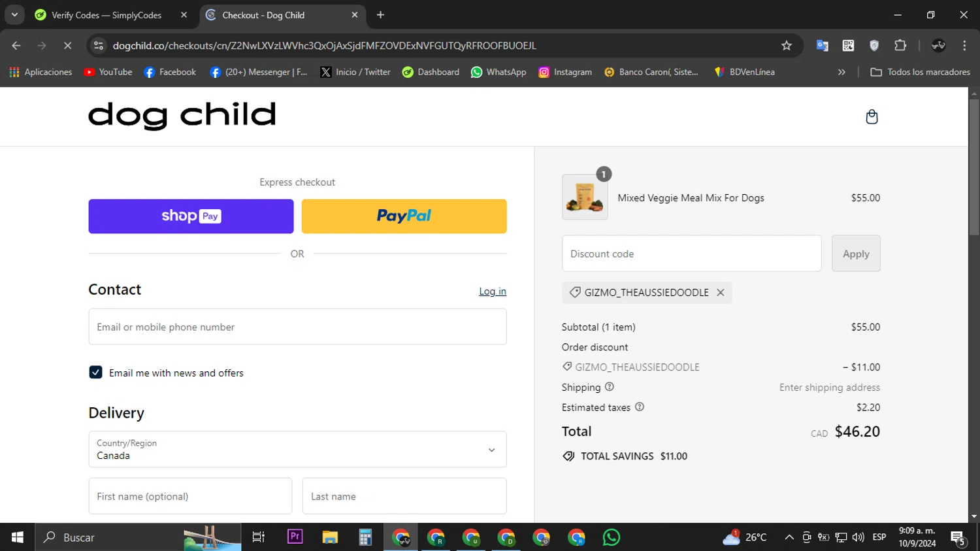Close the Checkout - Dog Child tab

point(355,14)
